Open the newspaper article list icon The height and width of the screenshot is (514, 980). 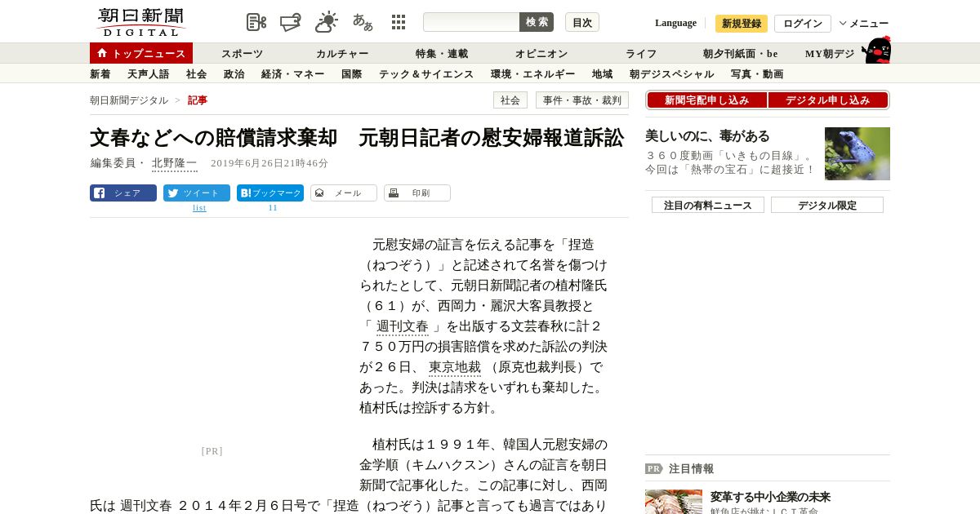pos(256,22)
